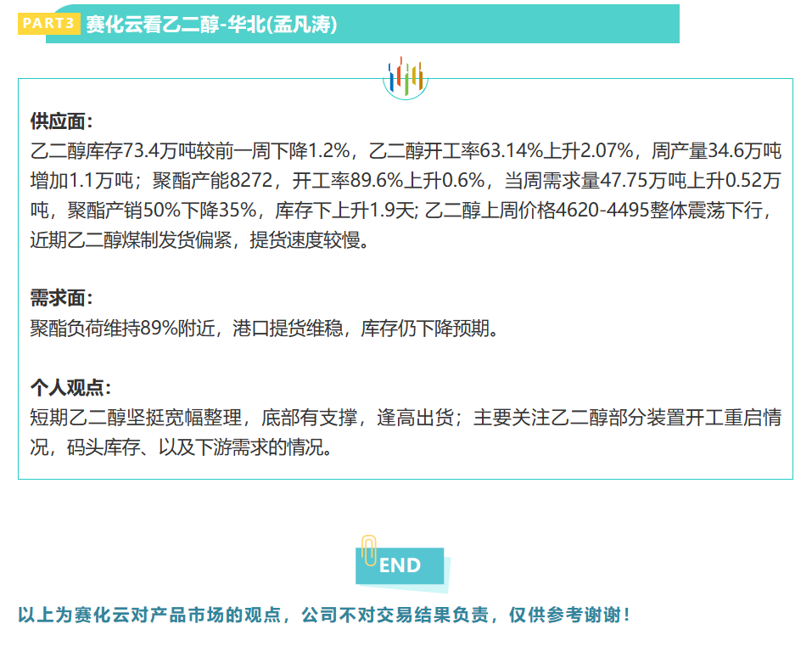Click the text 乙二醇上周价格4620-4495整体震荡下行
Image resolution: width=812 pixels, height=652 pixels.
593,210
